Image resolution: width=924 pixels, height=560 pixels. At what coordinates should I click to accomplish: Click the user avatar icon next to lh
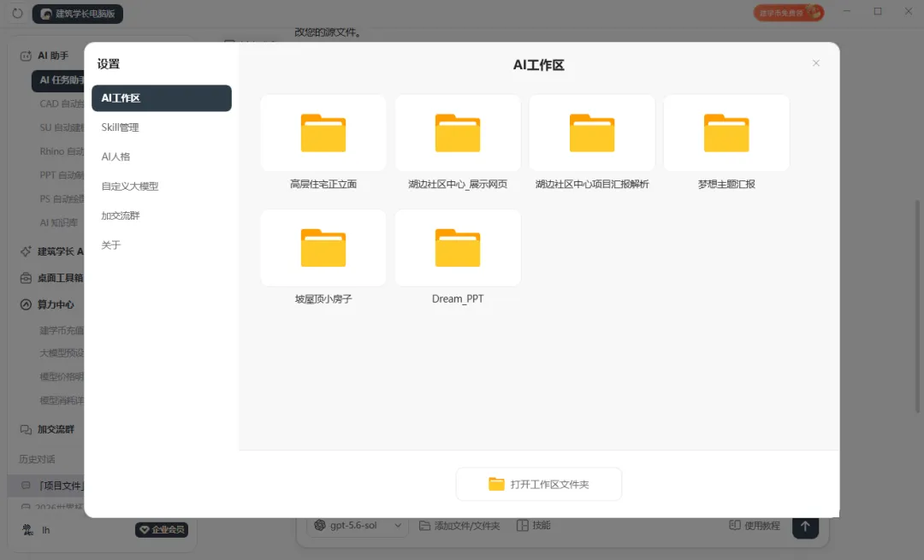tap(27, 530)
